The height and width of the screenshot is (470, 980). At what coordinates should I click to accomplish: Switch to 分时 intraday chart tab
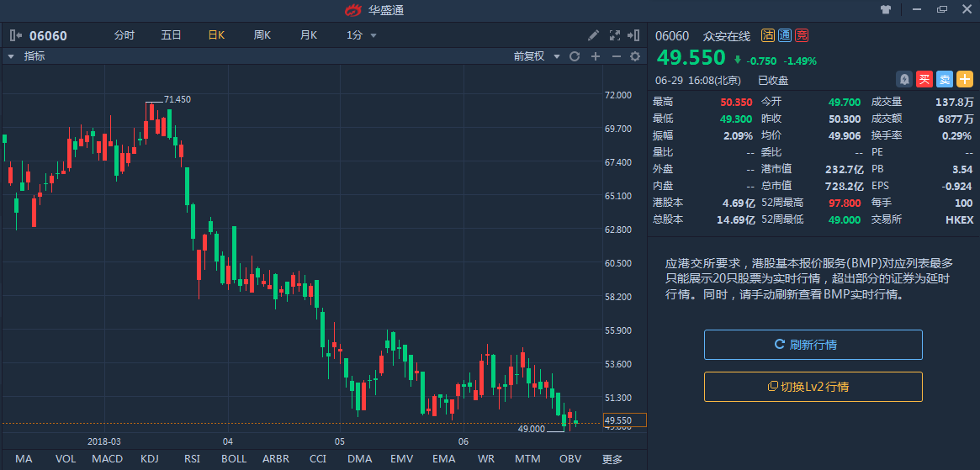[x=124, y=35]
